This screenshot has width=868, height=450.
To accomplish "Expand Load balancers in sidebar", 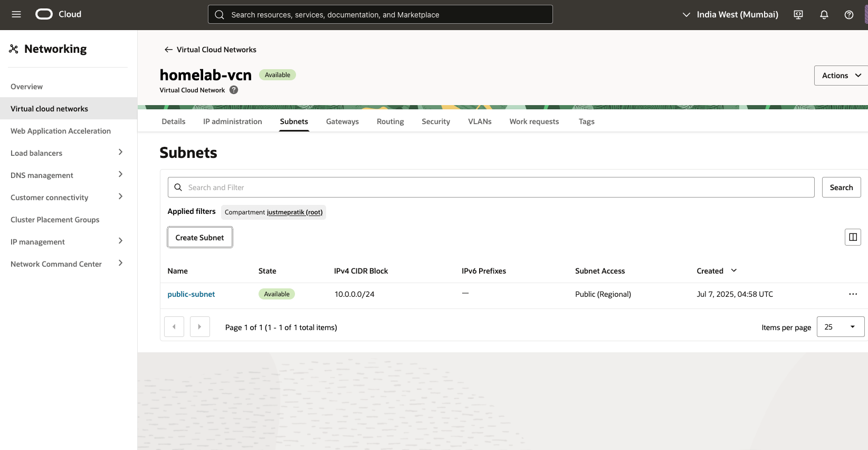I will coord(120,153).
